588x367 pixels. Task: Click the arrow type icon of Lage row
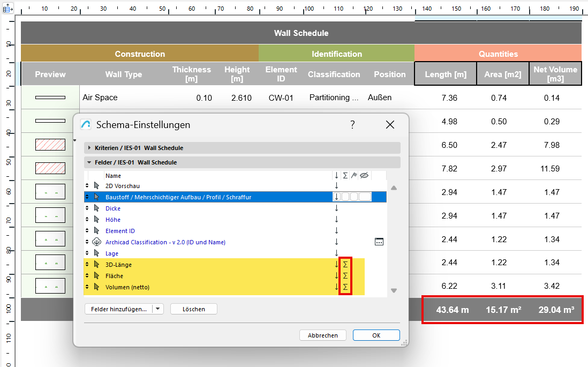[96, 253]
